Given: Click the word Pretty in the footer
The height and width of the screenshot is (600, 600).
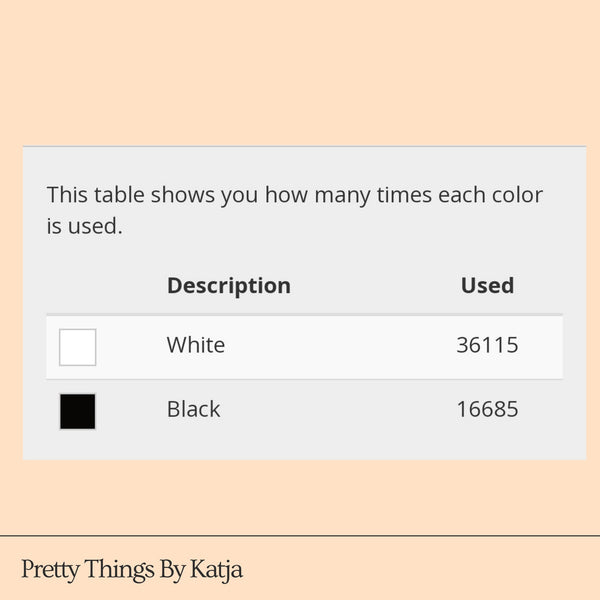Looking at the screenshot, I should (50, 571).
